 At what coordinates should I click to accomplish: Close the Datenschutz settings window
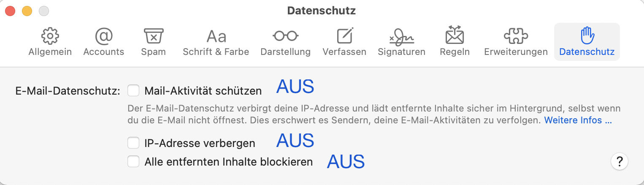(x=10, y=11)
